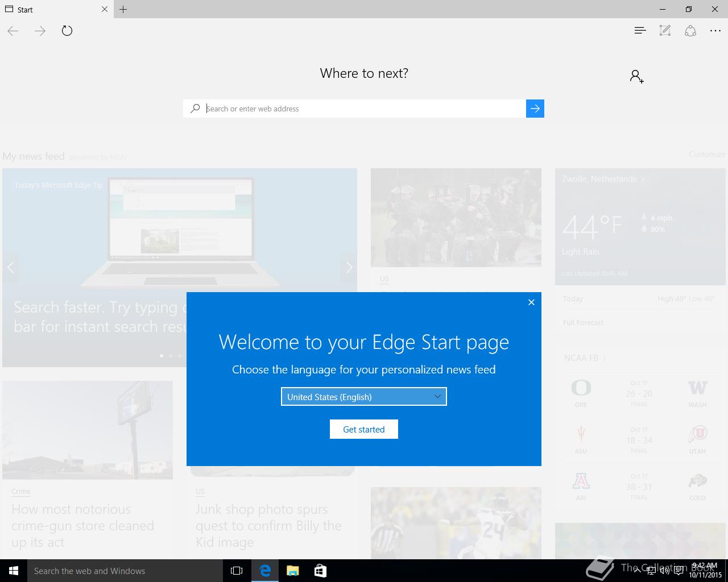Click the ASU pitchfork team logo

(x=581, y=435)
